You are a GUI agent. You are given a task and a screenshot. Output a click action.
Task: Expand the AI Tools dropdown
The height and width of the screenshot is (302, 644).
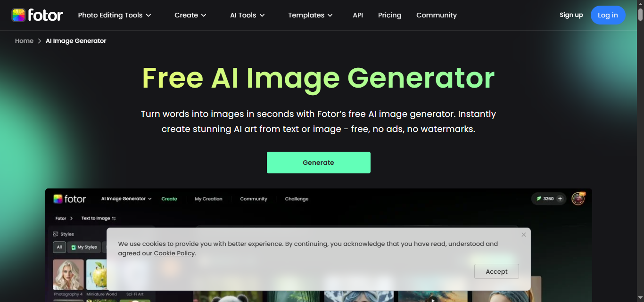[248, 15]
